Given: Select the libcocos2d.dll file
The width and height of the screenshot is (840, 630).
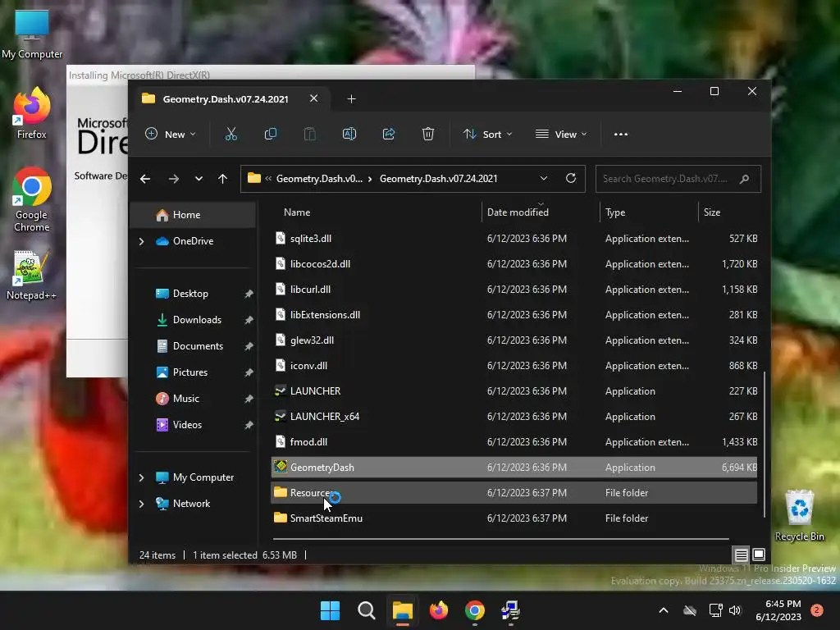Looking at the screenshot, I should [514, 263].
